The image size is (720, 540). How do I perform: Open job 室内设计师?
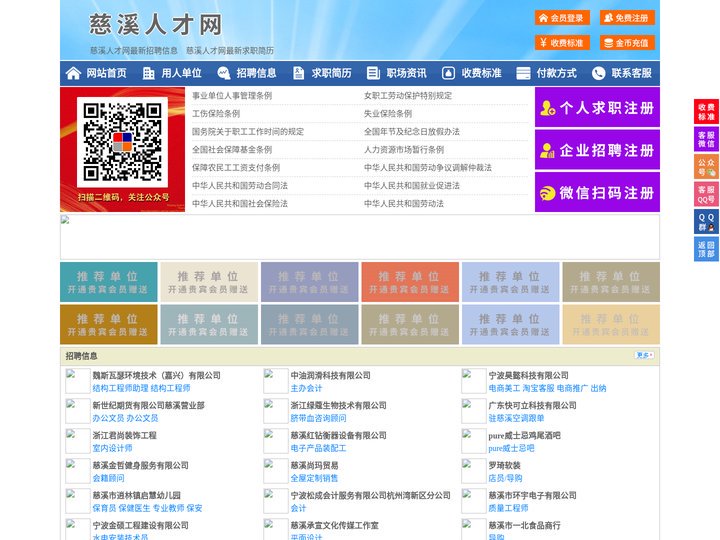click(112, 448)
